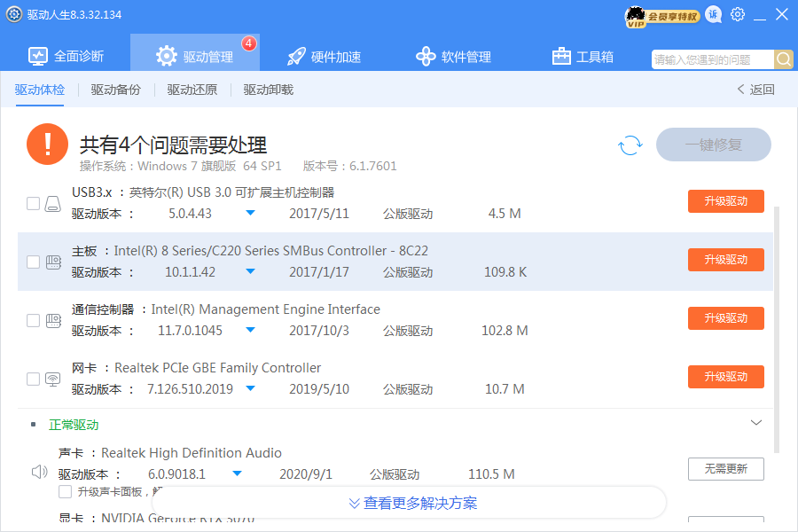Viewport: 798px width, 532px height.
Task: Click Realtek PCIe GBE Family Controller name
Action: click(x=218, y=368)
